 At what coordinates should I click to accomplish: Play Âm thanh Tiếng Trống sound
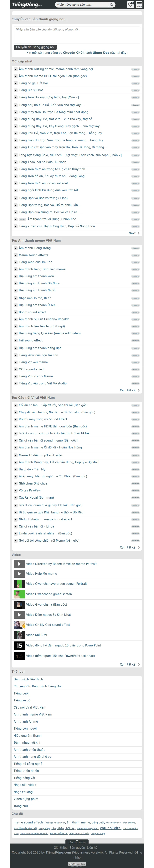point(15,248)
